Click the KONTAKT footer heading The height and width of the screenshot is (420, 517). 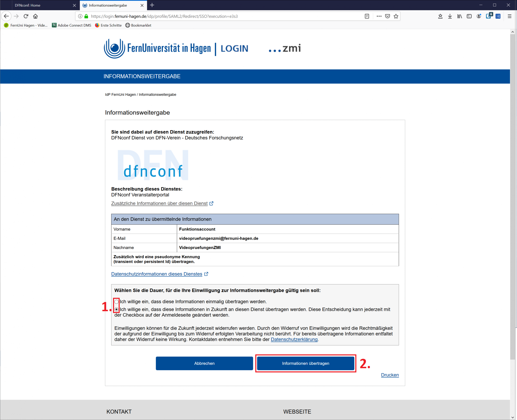click(119, 412)
